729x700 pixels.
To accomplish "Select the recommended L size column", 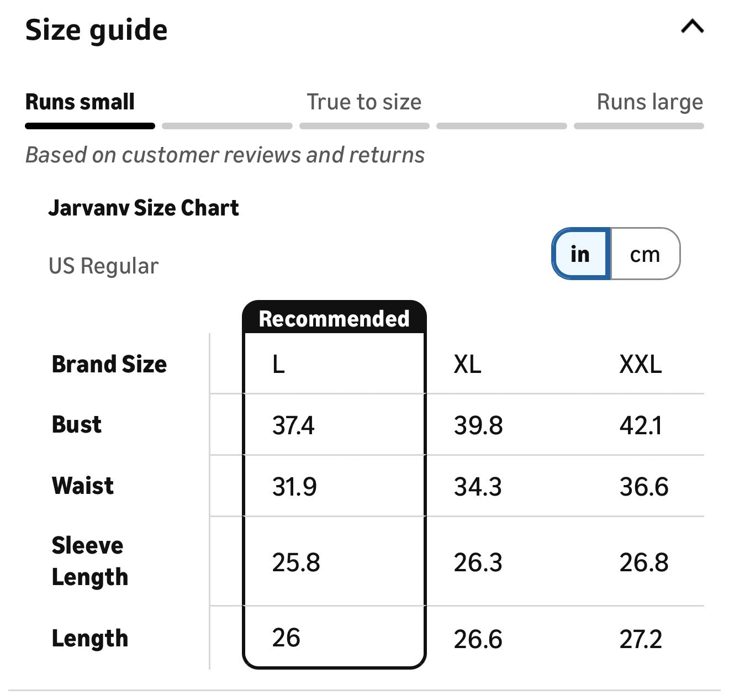I will tap(279, 365).
